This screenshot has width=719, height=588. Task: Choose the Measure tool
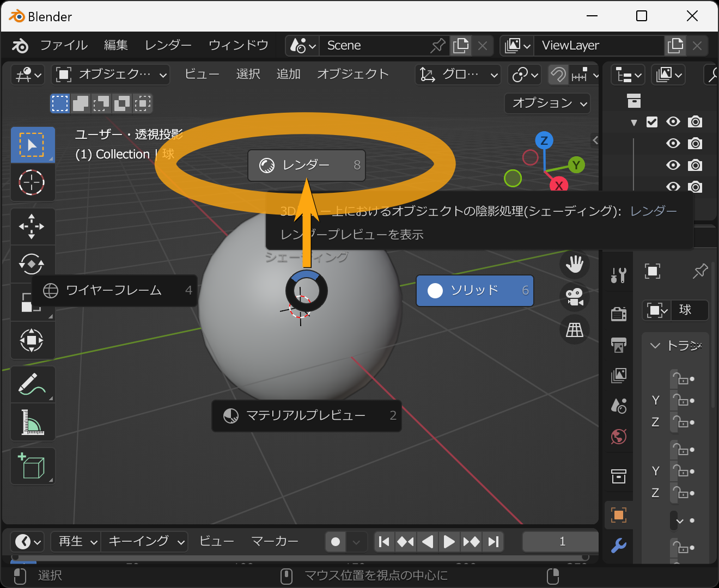(x=33, y=422)
